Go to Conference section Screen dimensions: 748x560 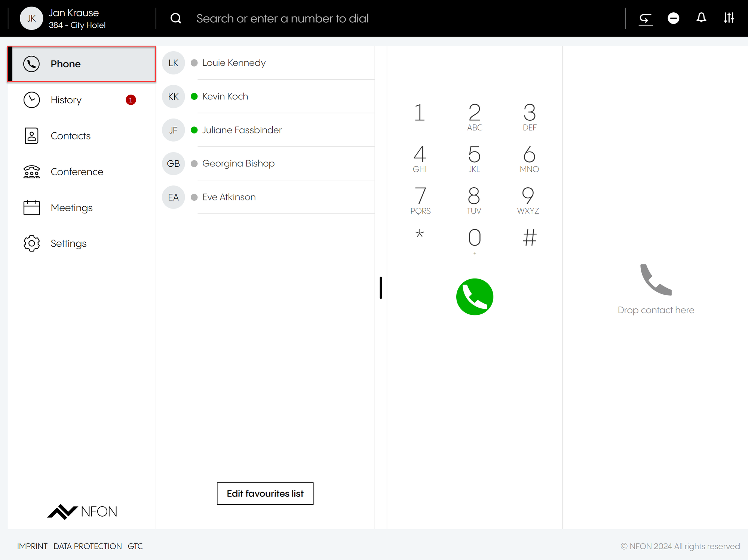point(77,172)
